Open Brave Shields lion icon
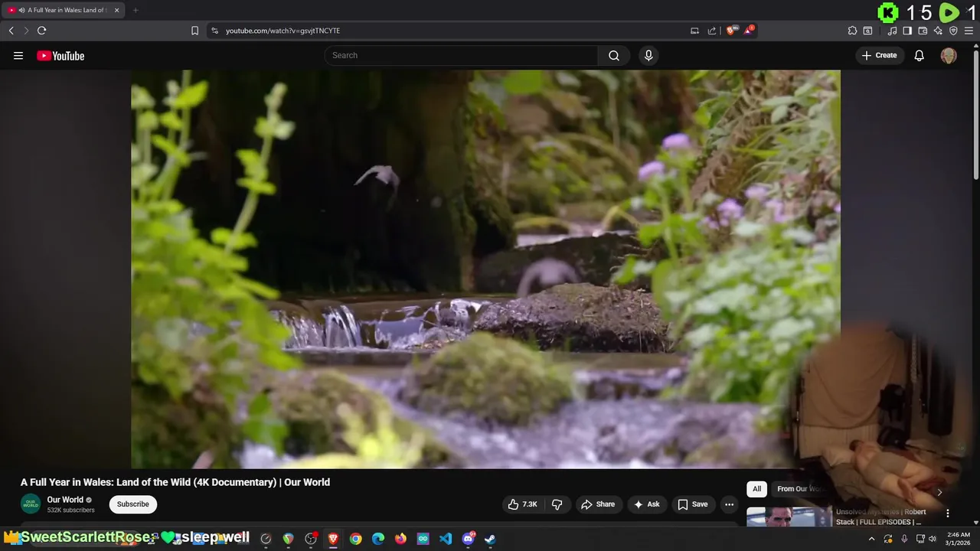 [731, 31]
